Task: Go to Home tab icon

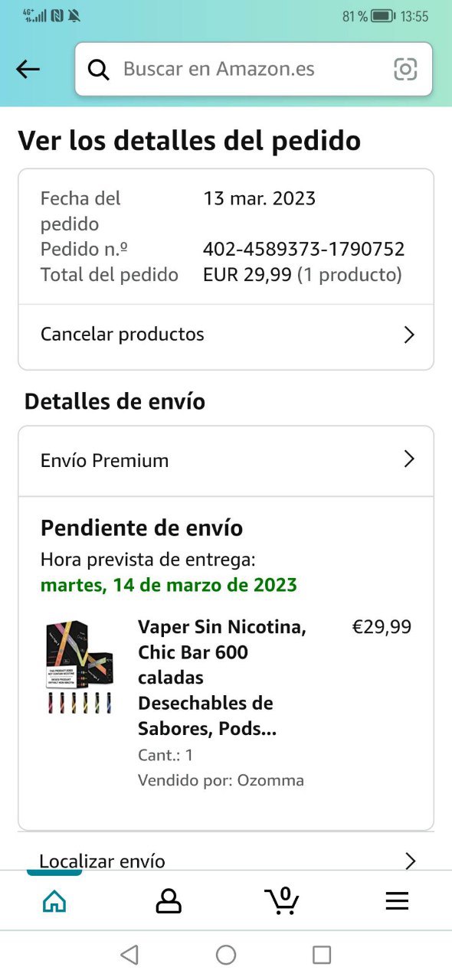Action: [54, 901]
